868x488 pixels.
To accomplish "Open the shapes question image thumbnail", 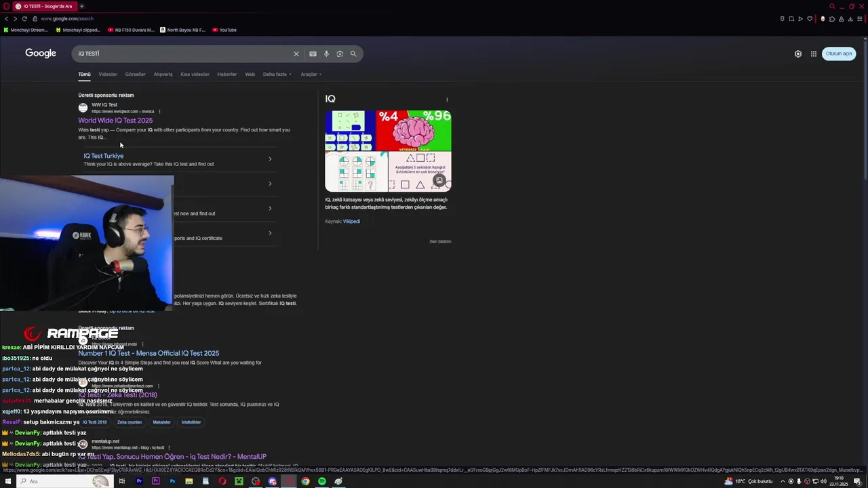I will (420, 172).
